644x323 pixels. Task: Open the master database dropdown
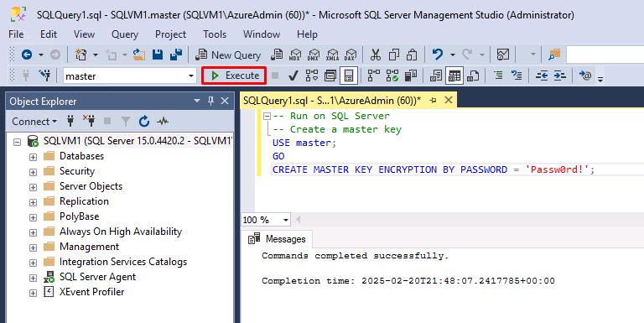(191, 76)
